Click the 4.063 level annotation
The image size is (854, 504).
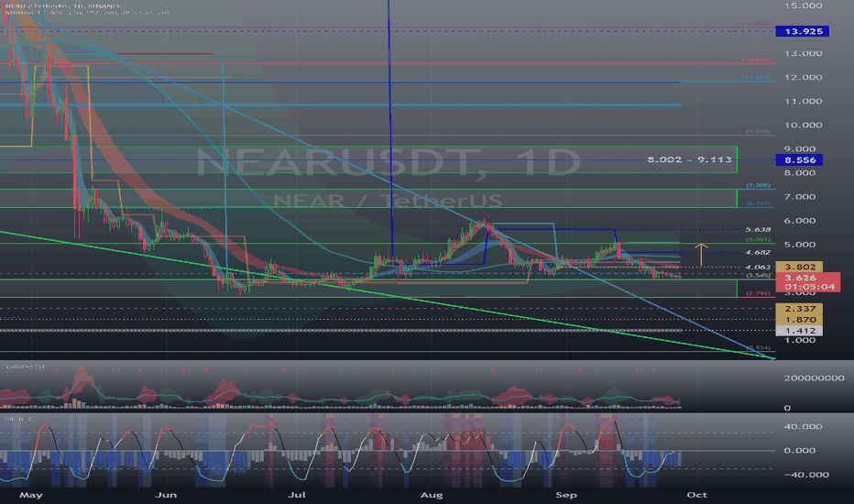tap(758, 267)
